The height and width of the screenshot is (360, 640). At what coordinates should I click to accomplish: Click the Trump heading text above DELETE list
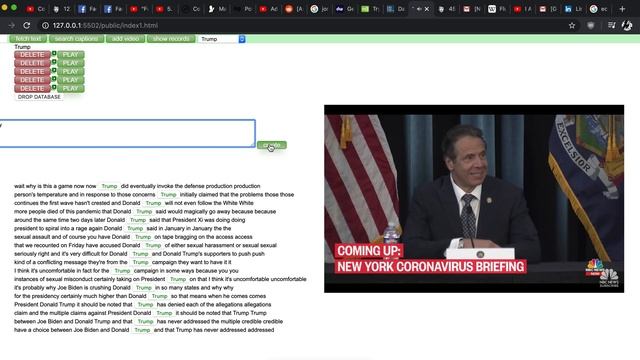pos(22,47)
